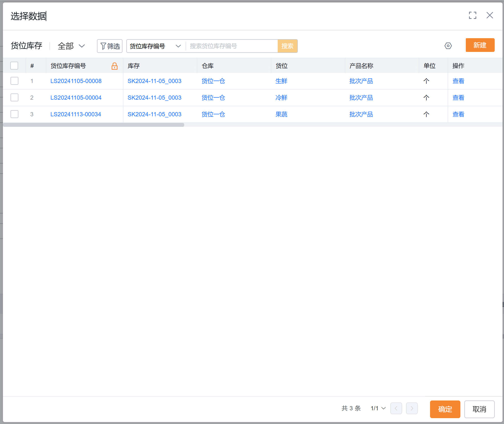This screenshot has height=424, width=504.
Task: Open SK2024-11-05_0003 in row 2
Action: point(155,98)
